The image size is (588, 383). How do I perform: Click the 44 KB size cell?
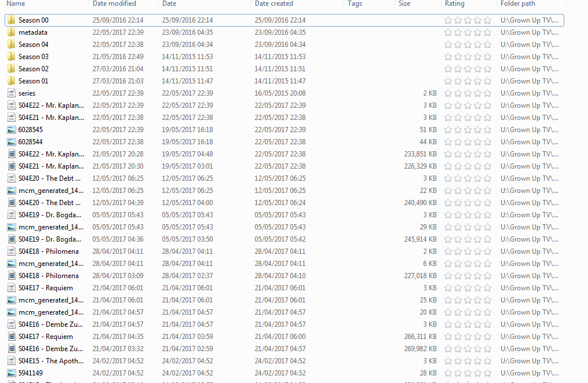click(428, 142)
